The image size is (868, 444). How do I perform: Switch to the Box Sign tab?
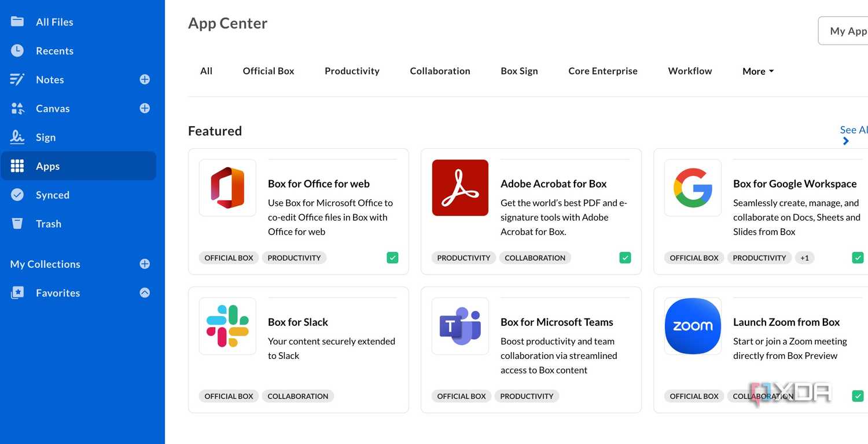[x=519, y=71]
